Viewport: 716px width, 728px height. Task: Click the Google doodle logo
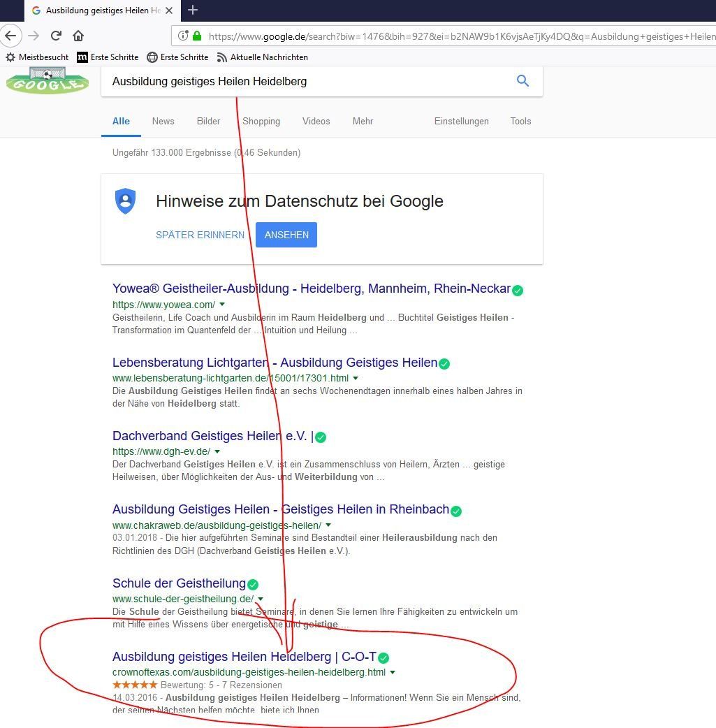point(48,80)
